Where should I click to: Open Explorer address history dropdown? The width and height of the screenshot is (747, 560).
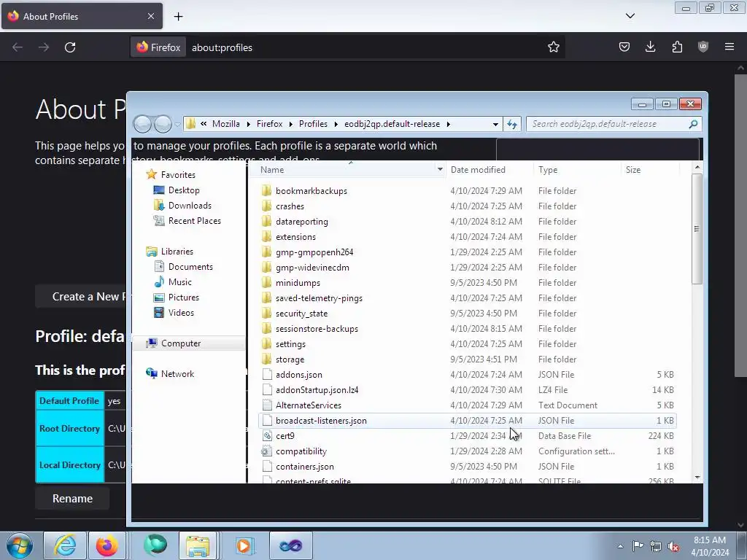point(495,124)
